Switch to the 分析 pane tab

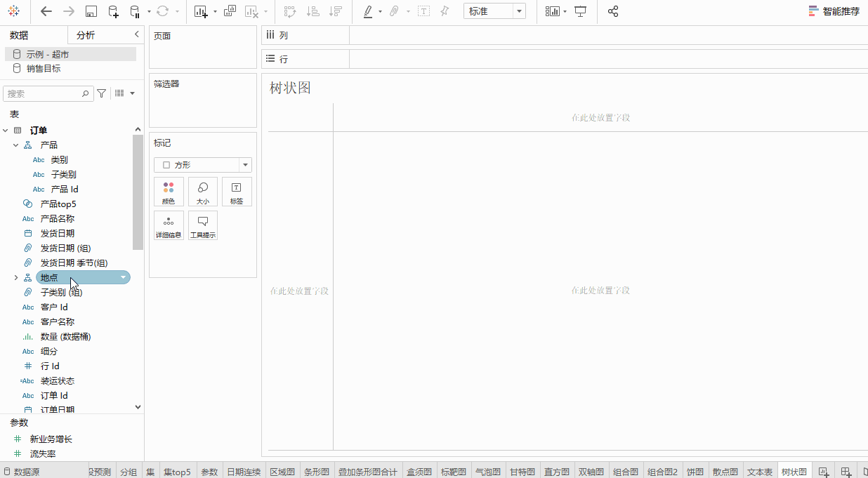pyautogui.click(x=86, y=35)
